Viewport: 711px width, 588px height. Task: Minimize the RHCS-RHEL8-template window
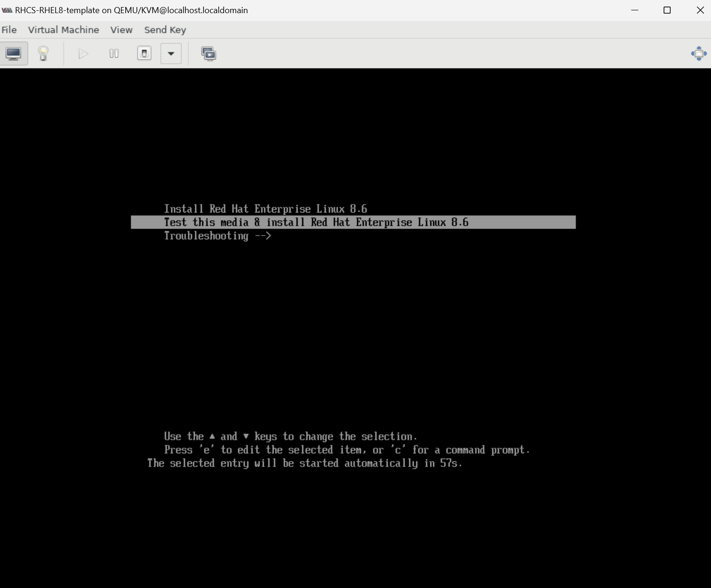coord(635,10)
